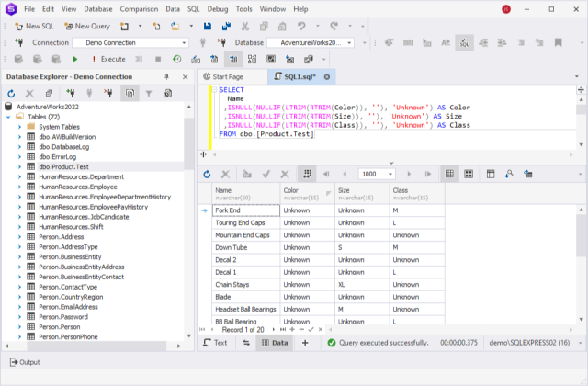Click the New SQL toolbar button

point(33,27)
